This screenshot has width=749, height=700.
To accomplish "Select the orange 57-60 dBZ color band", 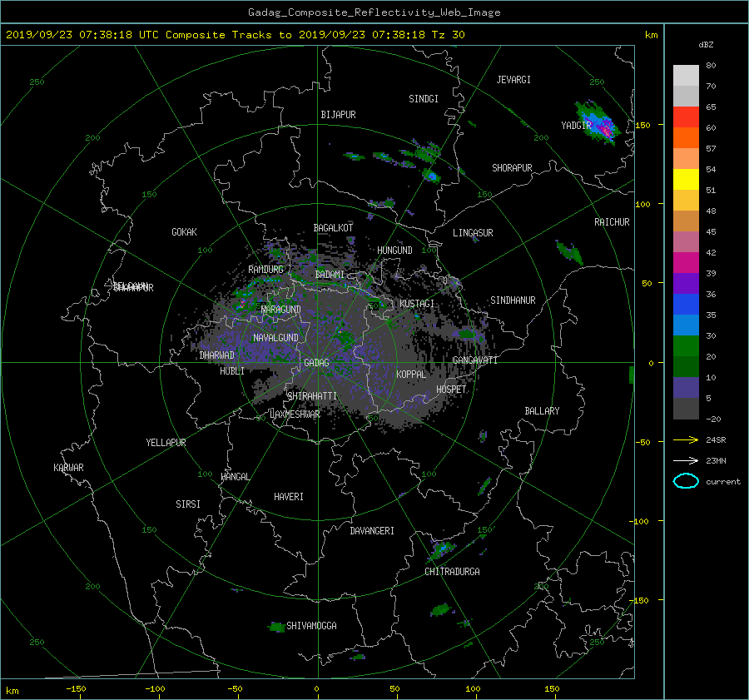I will (686, 138).
